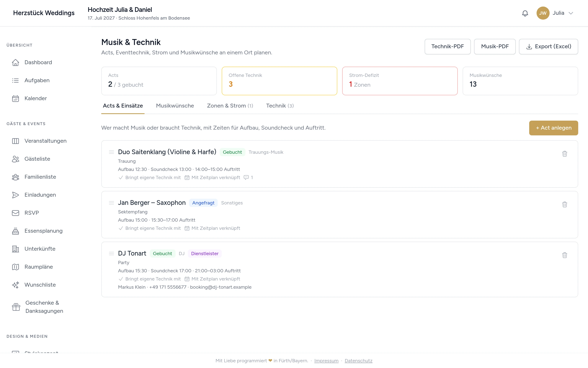Click the Einladungen paper-plane icon

16,195
